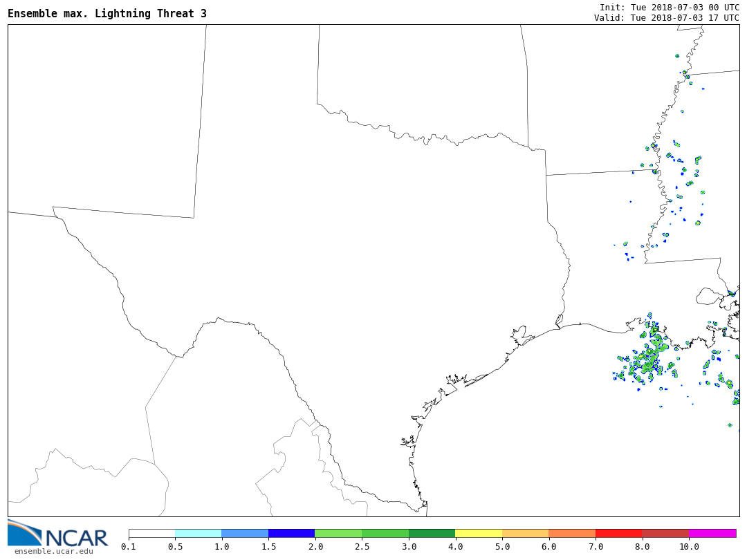Click the magenta 10.0+ legend swatch
Image resolution: width=747 pixels, height=560 pixels.
pyautogui.click(x=712, y=534)
